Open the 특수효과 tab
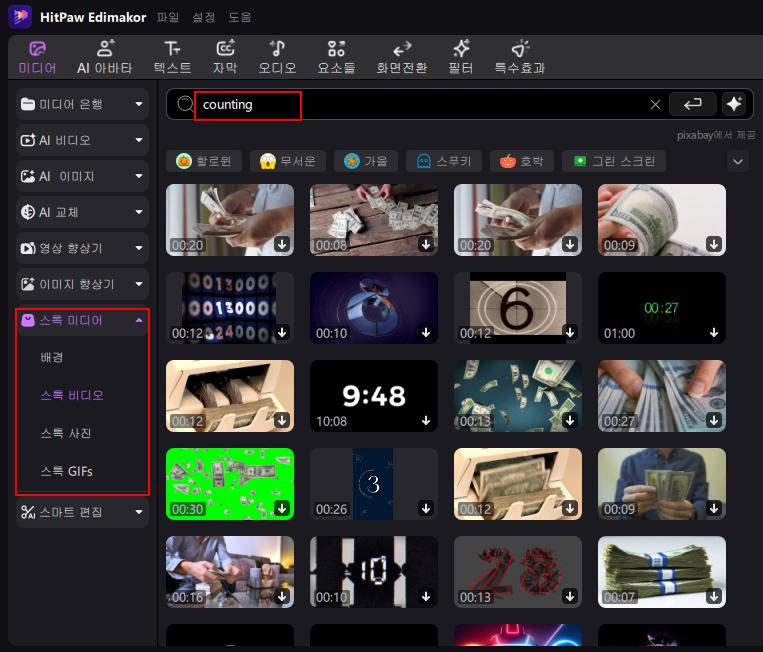 [520, 57]
